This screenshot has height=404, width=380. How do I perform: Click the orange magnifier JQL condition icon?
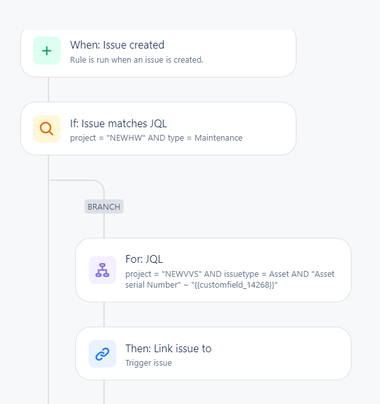click(47, 129)
